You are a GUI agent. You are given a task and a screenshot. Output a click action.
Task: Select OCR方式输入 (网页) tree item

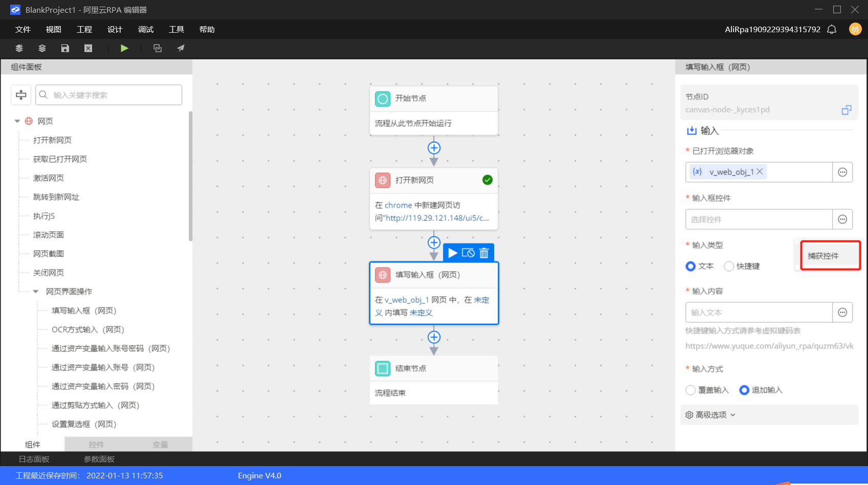pos(88,329)
